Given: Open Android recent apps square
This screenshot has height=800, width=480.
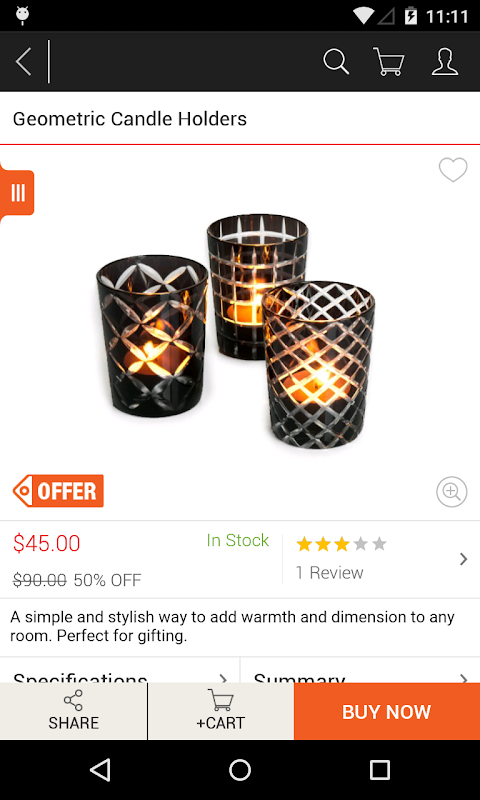Looking at the screenshot, I should pyautogui.click(x=380, y=769).
